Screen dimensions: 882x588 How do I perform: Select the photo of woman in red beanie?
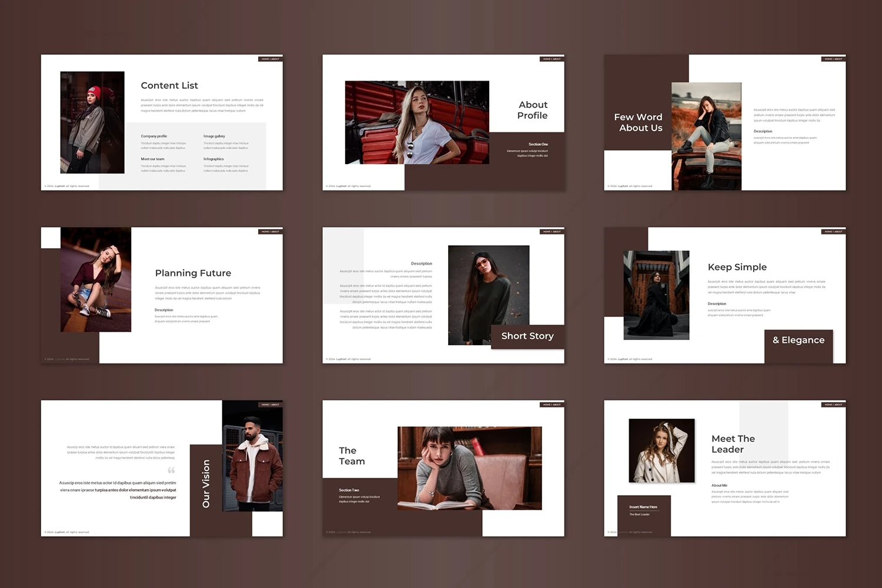tap(92, 122)
